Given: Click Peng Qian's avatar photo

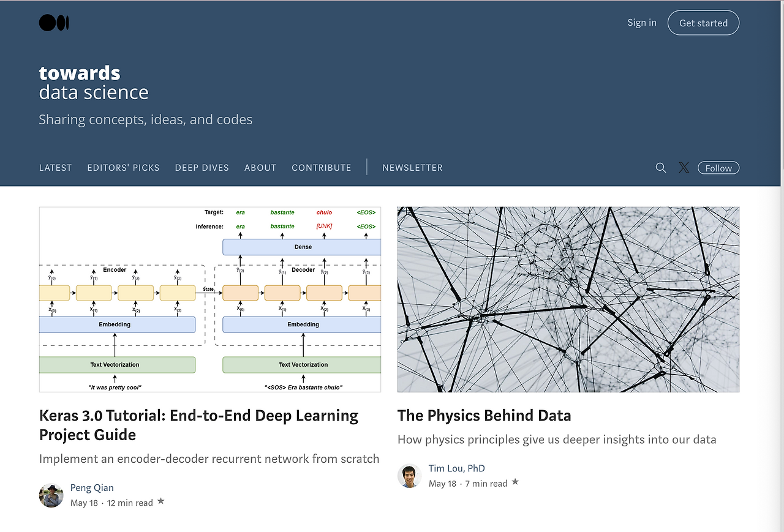Looking at the screenshot, I should [51, 495].
